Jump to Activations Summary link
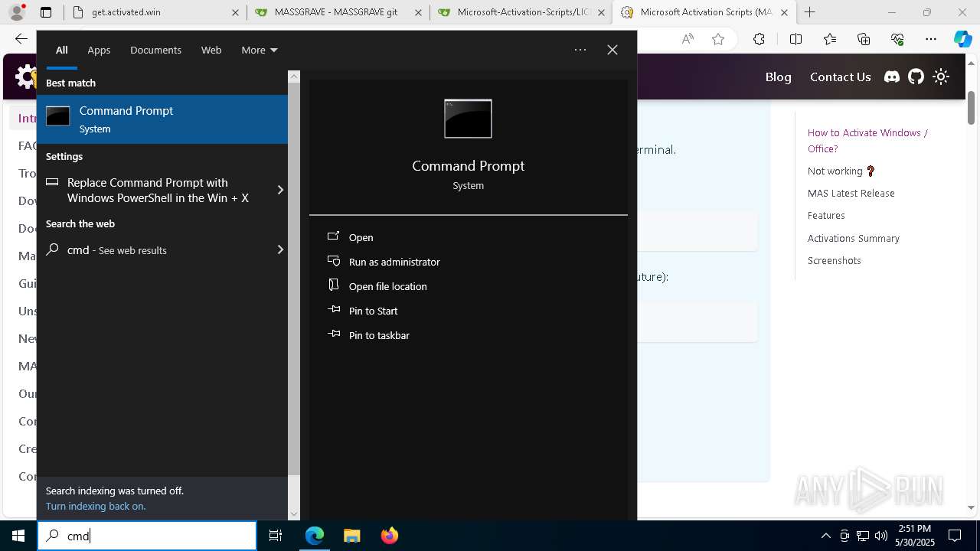Image resolution: width=980 pixels, height=551 pixels. [853, 238]
